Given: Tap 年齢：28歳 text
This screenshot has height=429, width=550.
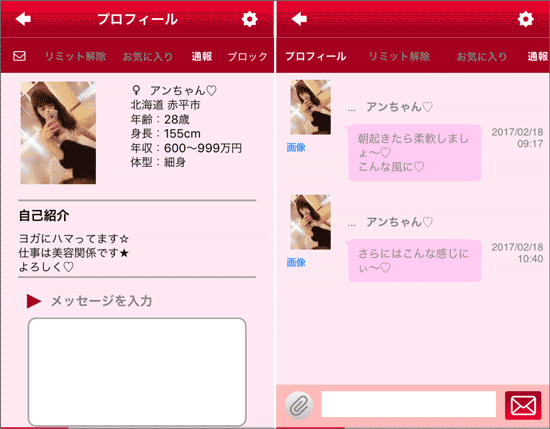Looking at the screenshot, I should click(x=160, y=119).
